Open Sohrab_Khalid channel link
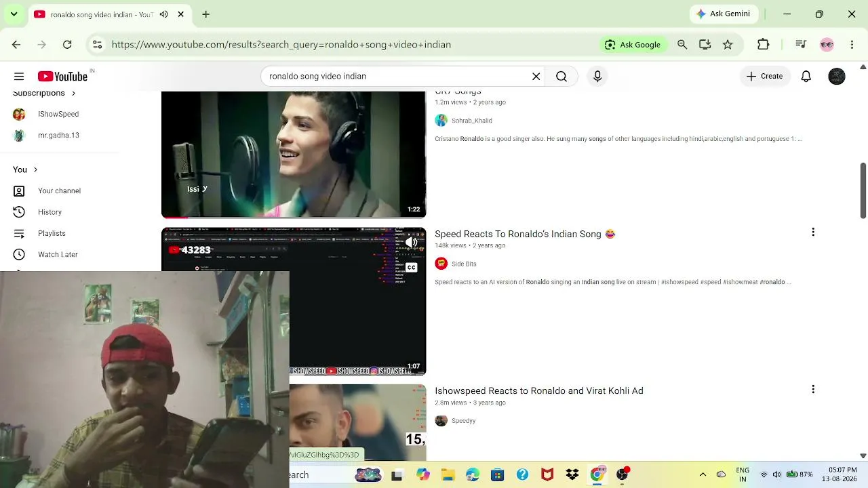Image resolution: width=868 pixels, height=488 pixels. 472,121
